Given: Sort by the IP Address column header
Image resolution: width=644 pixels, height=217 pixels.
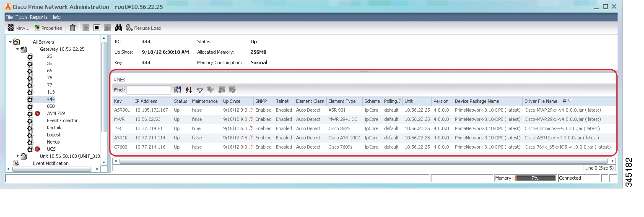Looking at the screenshot, I should tap(152, 101).
